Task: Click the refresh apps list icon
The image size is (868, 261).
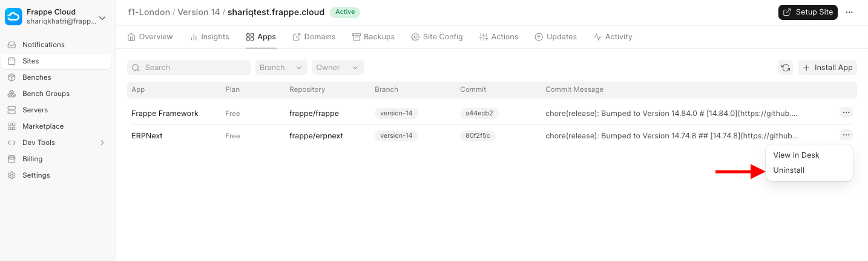Action: coord(785,68)
